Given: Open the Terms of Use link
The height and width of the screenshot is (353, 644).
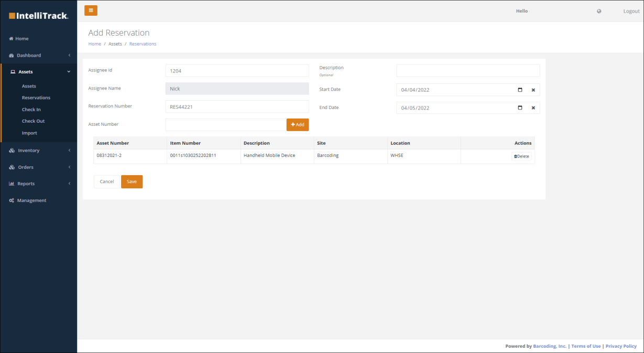Looking at the screenshot, I should 586,346.
